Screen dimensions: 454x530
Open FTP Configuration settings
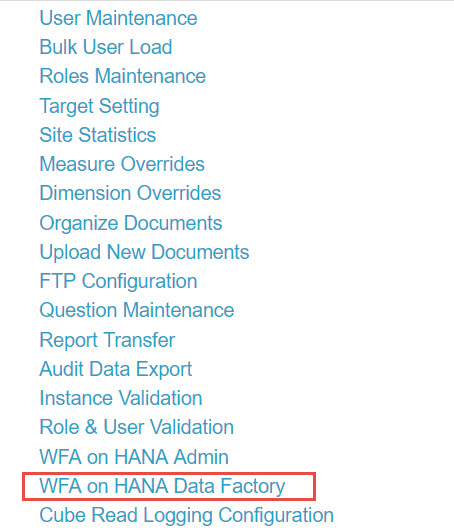tap(118, 282)
